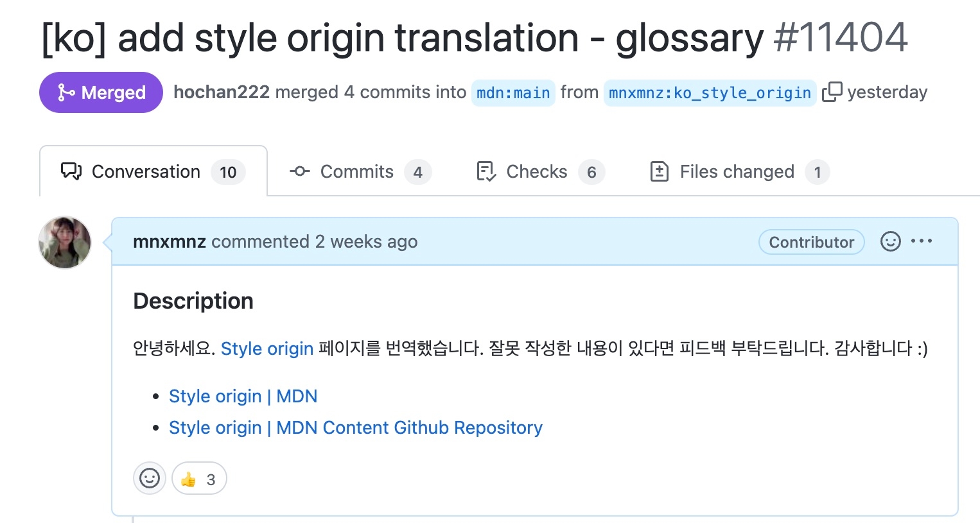Open the comment options ellipsis menu

coord(922,241)
